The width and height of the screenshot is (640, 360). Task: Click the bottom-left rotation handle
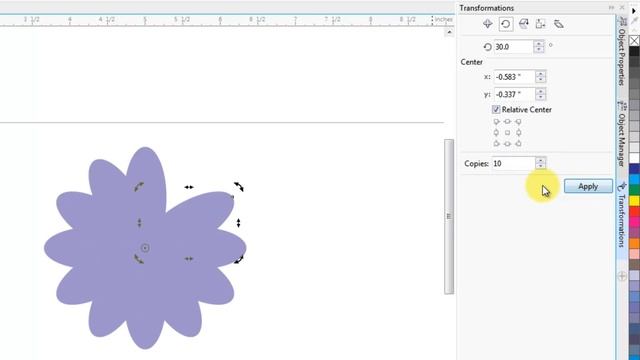(x=139, y=259)
